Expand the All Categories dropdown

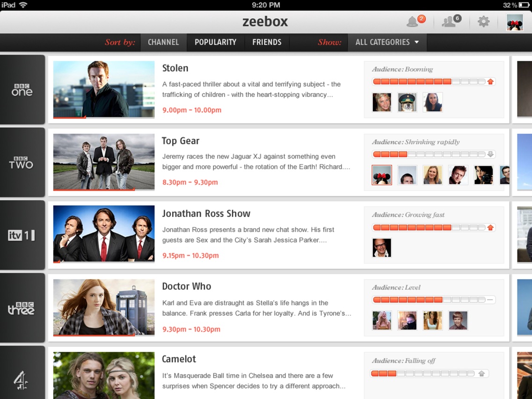(387, 43)
